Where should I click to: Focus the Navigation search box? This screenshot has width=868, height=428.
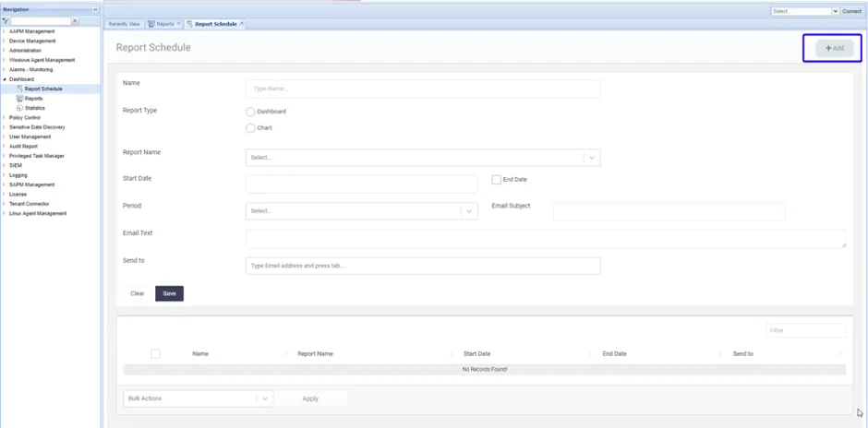pyautogui.click(x=41, y=21)
